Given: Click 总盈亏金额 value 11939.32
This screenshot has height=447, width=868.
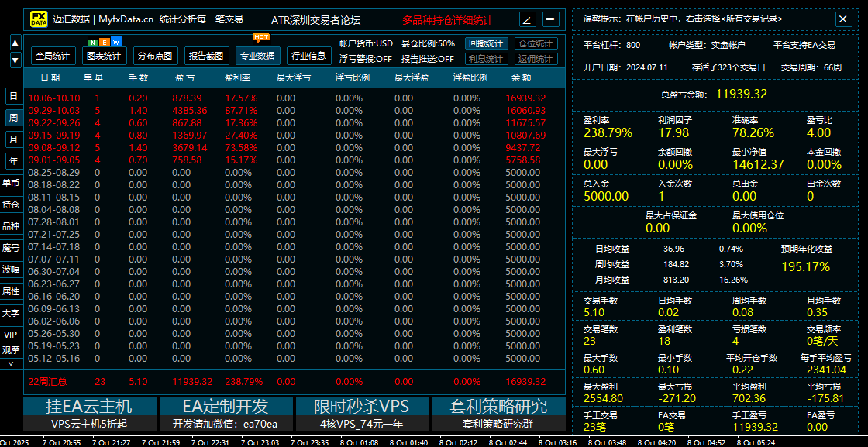Looking at the screenshot, I should pos(742,94).
